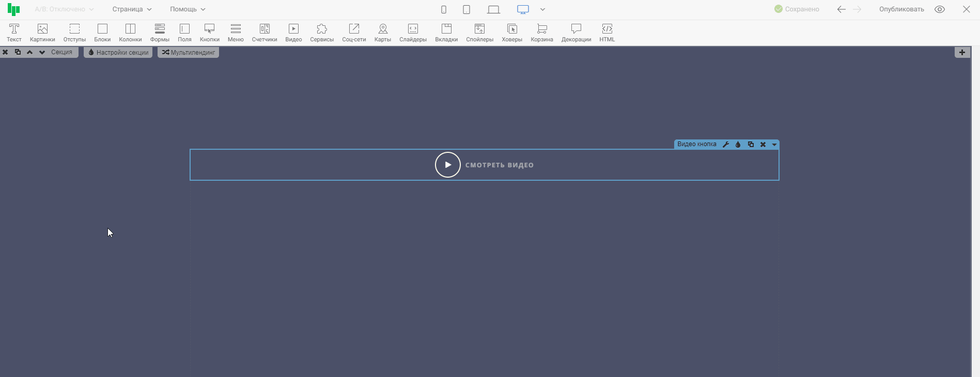Expand the Видео кнопка options arrow
Viewport: 980px width, 377px height.
coord(774,145)
